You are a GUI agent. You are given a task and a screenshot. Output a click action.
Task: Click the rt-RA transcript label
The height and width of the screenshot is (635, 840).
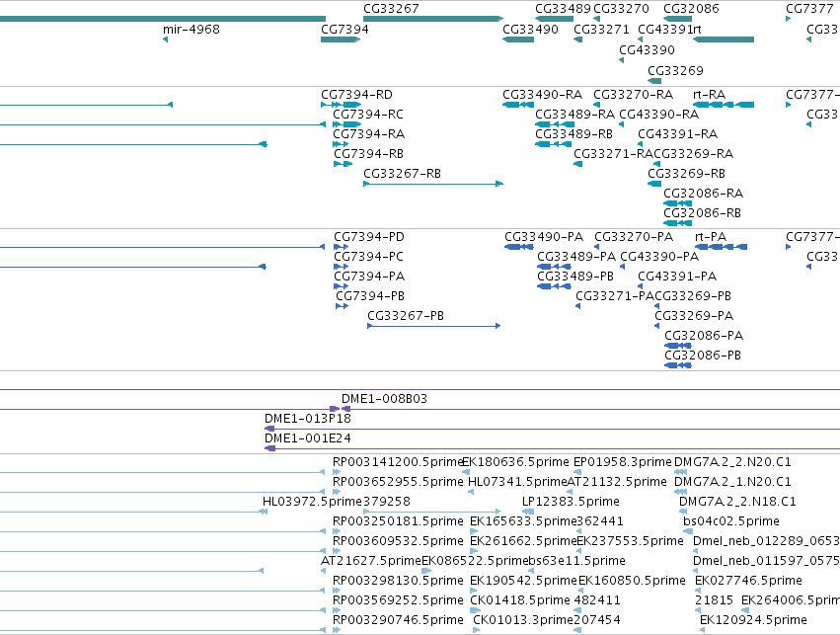[710, 95]
